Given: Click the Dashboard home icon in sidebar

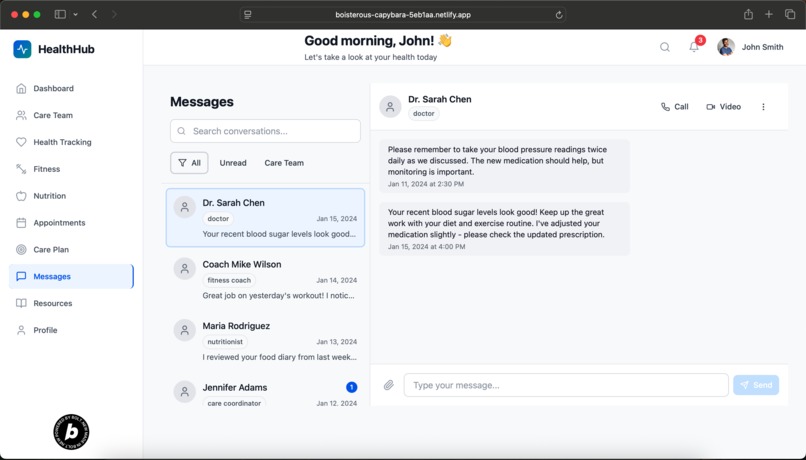Looking at the screenshot, I should tap(21, 88).
